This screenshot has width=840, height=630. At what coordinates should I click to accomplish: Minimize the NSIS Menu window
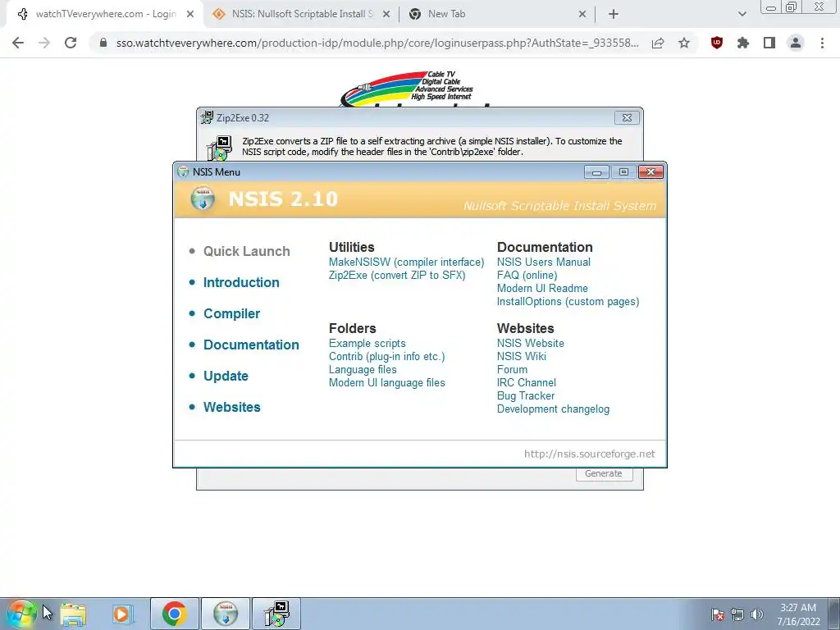point(596,172)
